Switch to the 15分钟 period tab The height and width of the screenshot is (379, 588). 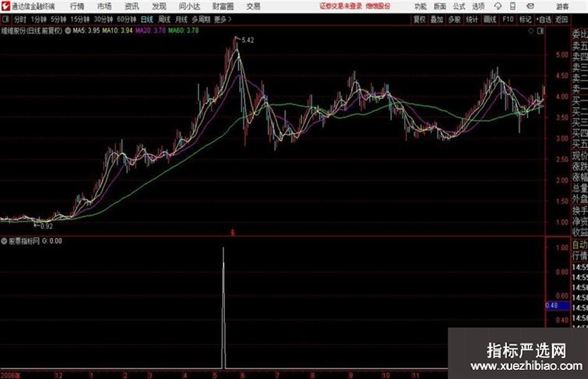click(80, 19)
